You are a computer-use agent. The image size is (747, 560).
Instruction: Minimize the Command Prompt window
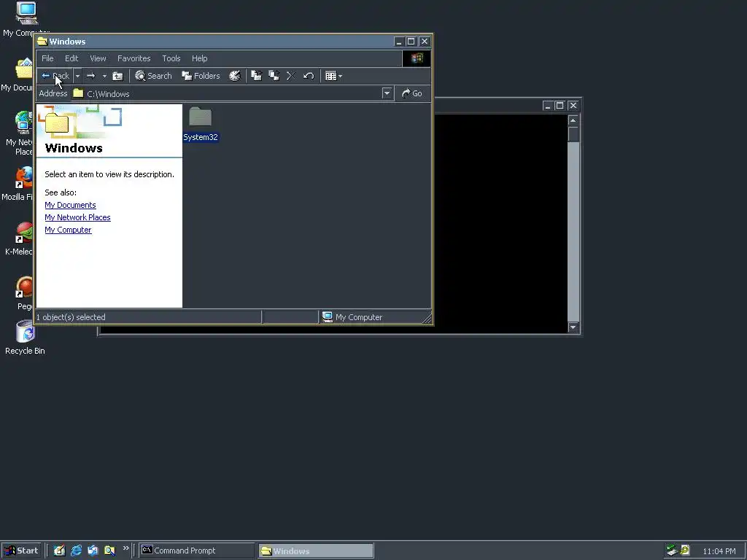[x=548, y=105]
